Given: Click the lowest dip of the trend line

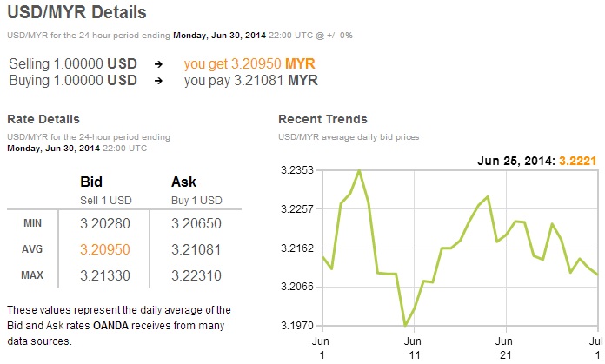Looking at the screenshot, I should click(405, 326).
